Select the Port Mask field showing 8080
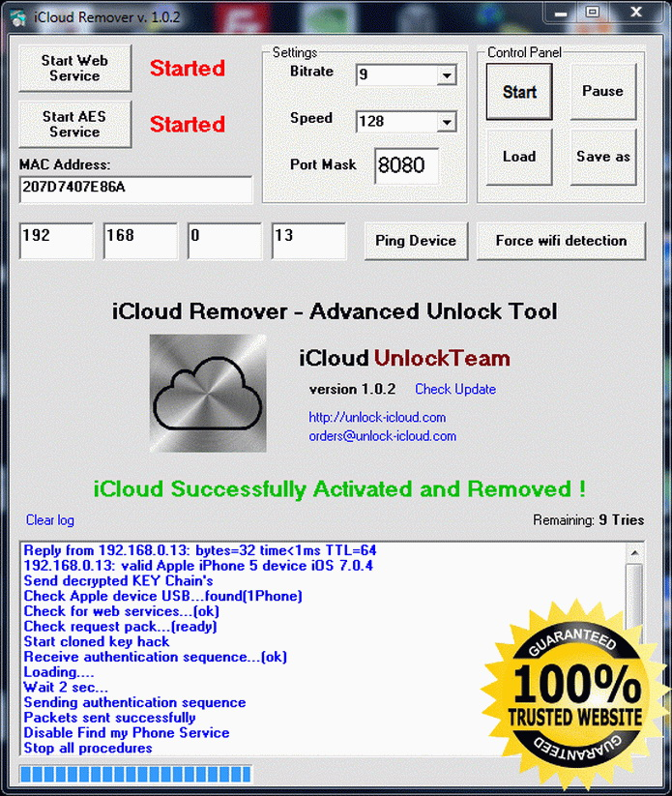Screen dimensions: 672x796 click(406, 166)
